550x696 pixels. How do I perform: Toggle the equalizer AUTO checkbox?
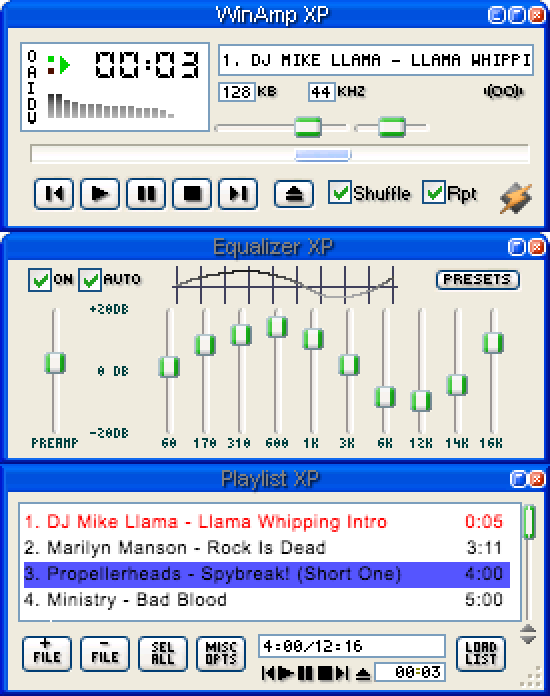tap(90, 280)
